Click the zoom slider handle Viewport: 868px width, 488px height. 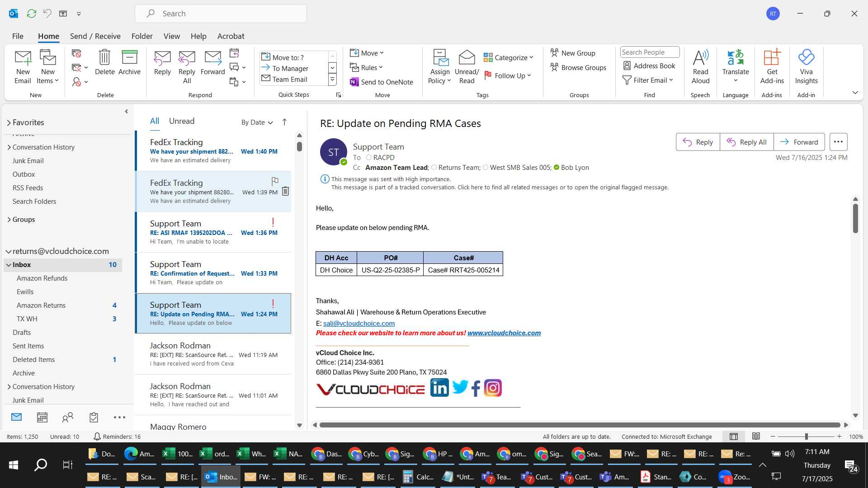coord(806,436)
